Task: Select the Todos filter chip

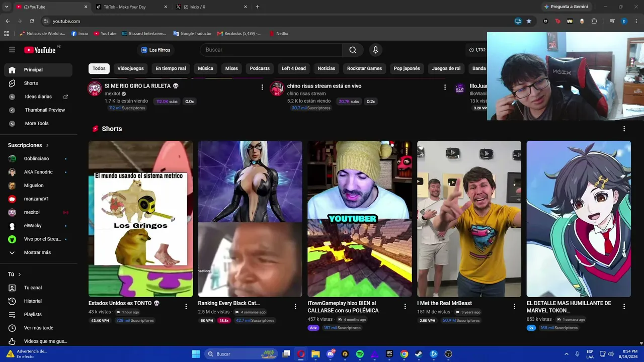Action: 99,68
